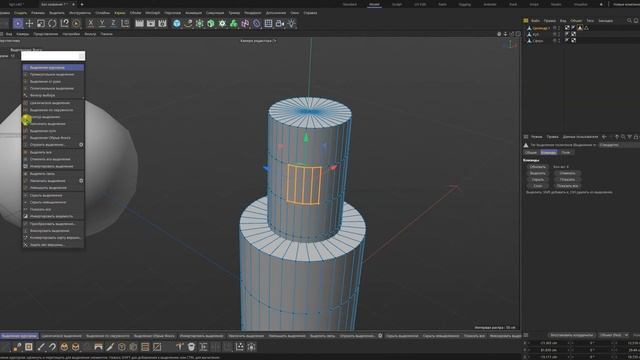The height and width of the screenshot is (360, 640).
Task: Click the Camera icon in toolbar
Action: click(280, 24)
